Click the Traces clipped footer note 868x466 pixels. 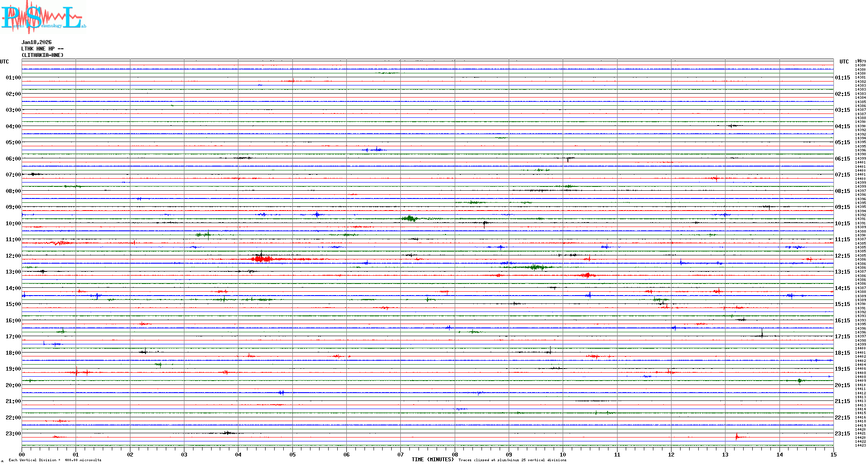pyautogui.click(x=512, y=460)
